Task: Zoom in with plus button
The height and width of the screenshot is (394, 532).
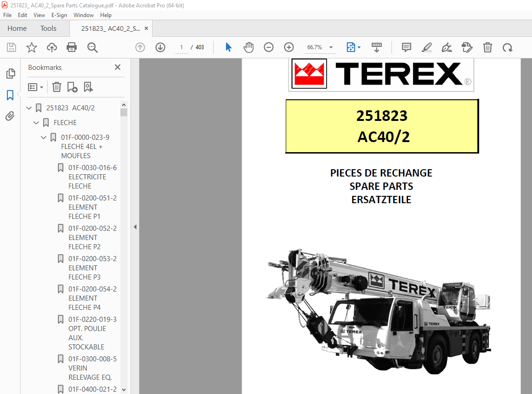Action: tap(289, 47)
